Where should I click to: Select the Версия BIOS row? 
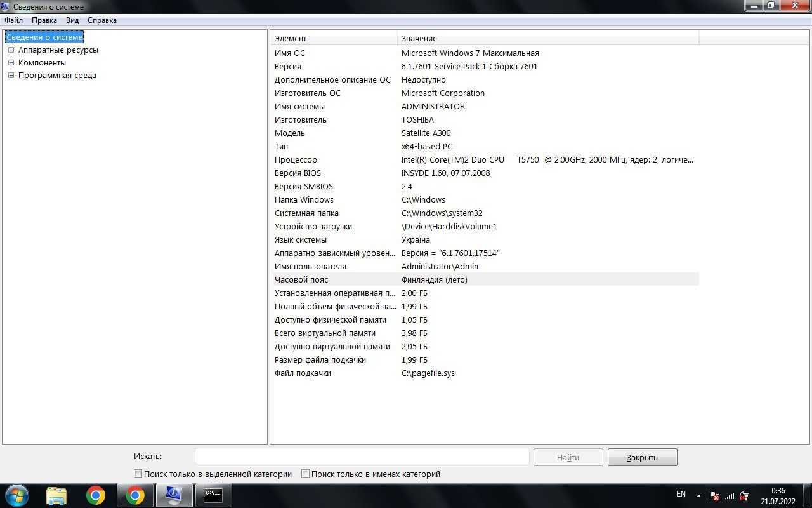coord(485,173)
